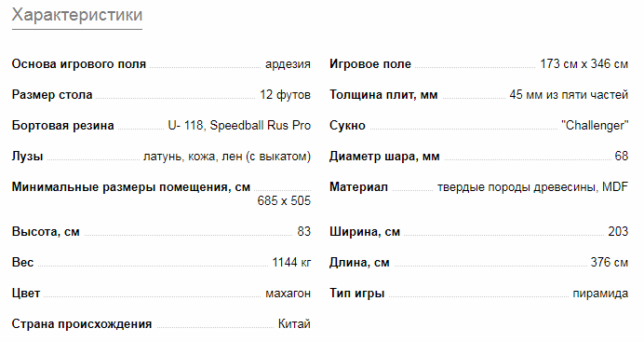This screenshot has height=342, width=644.
Task: Click the пирамида game type value
Action: pyautogui.click(x=600, y=294)
